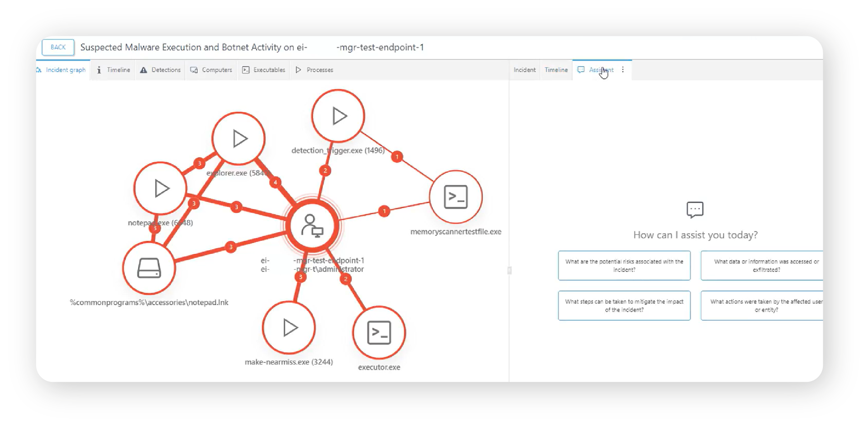
Task: Select the memoryscannertestfile.exe terminal node
Action: pyautogui.click(x=456, y=197)
